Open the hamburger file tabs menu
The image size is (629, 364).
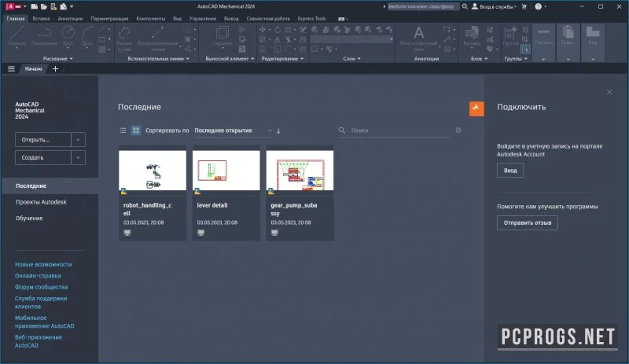[11, 69]
